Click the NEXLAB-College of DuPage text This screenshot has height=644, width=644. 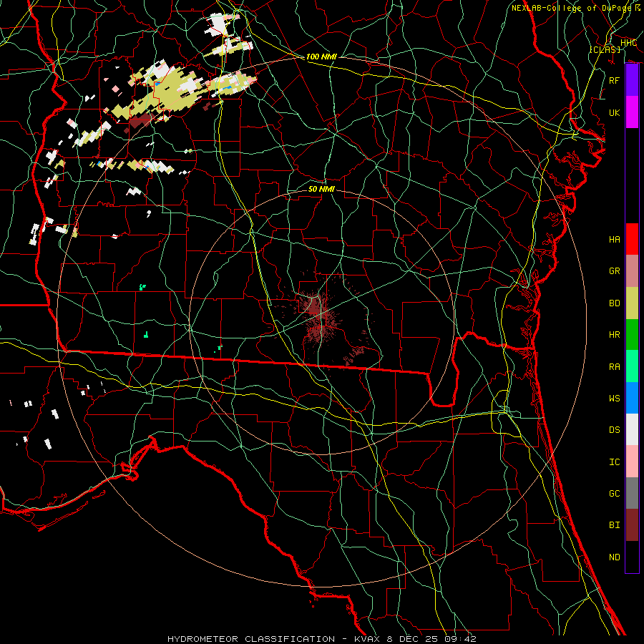point(571,8)
